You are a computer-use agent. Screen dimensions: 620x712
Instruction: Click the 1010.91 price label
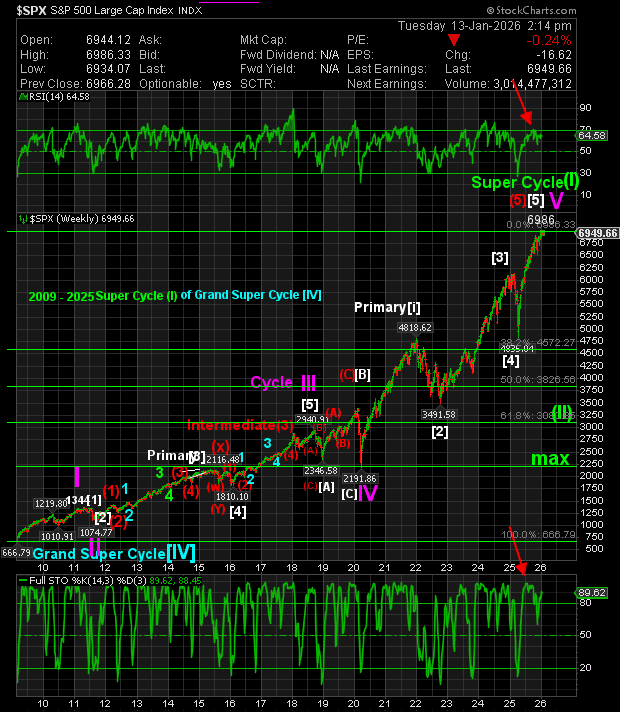(57, 536)
